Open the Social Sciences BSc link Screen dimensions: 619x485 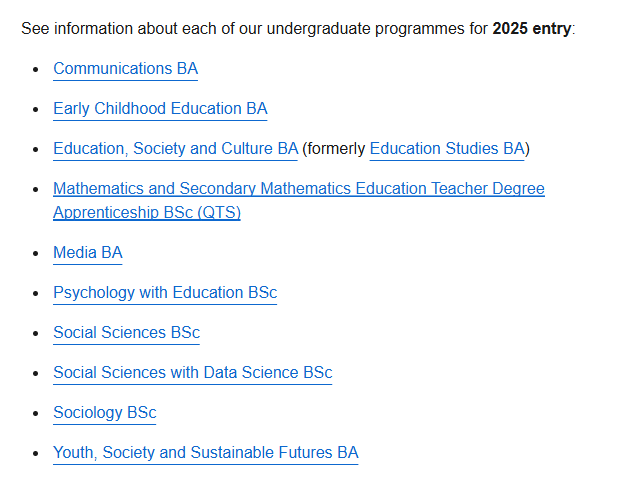(126, 332)
